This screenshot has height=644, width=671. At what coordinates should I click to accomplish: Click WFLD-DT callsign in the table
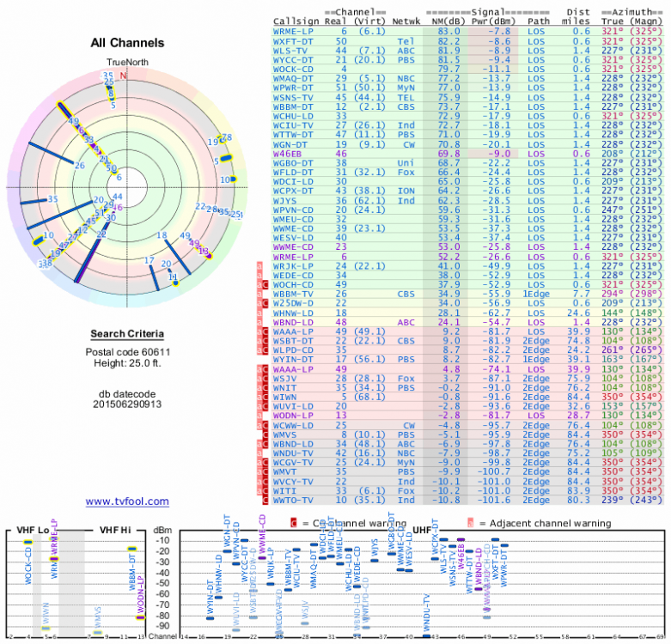click(293, 173)
